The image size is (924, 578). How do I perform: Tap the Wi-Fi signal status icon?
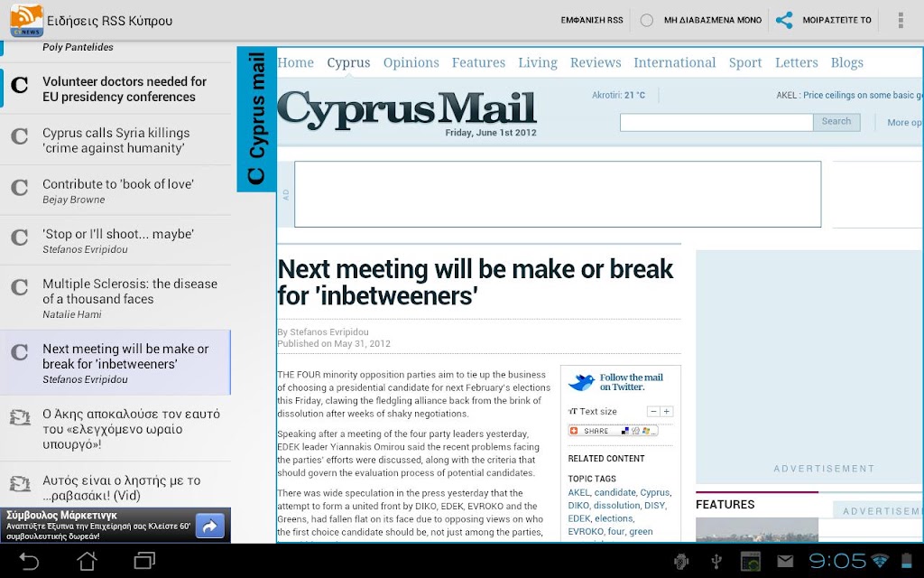pyautogui.click(x=880, y=560)
